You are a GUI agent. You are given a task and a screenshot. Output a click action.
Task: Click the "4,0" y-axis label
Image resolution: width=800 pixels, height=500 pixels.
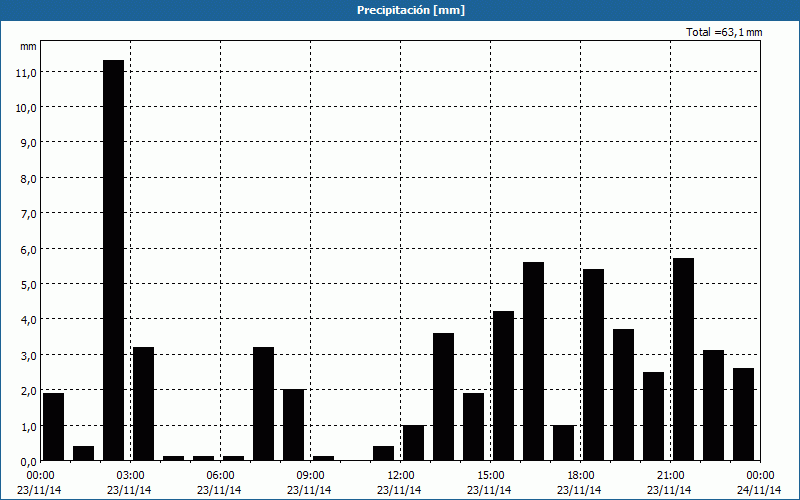[x=29, y=320]
